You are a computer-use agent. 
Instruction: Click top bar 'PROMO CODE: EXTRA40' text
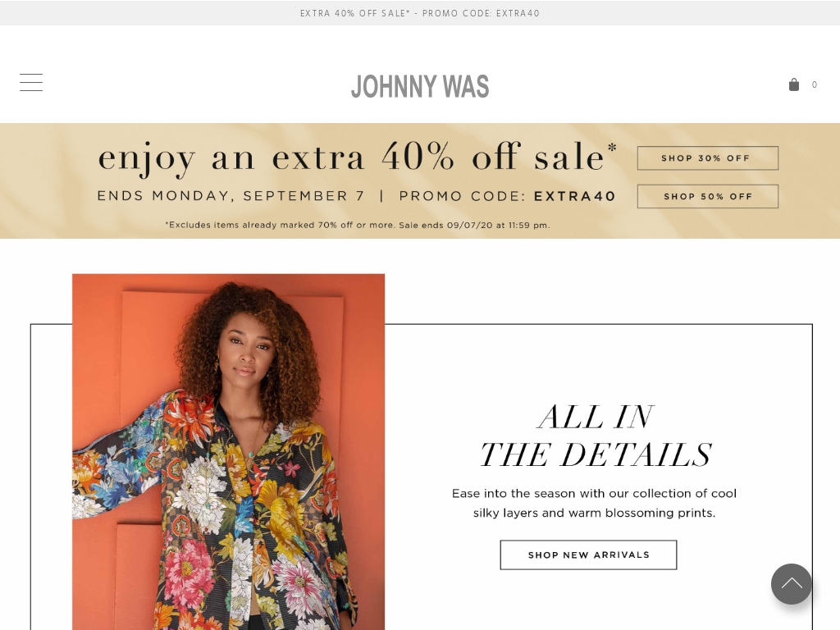pyautogui.click(x=481, y=13)
